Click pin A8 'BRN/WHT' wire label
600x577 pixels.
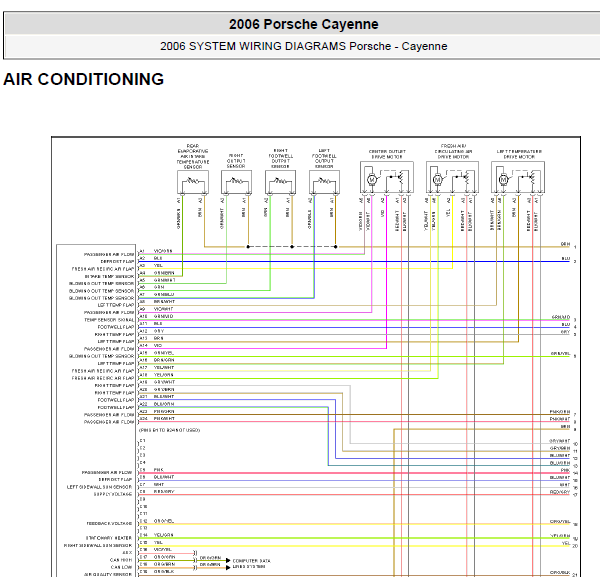[164, 302]
